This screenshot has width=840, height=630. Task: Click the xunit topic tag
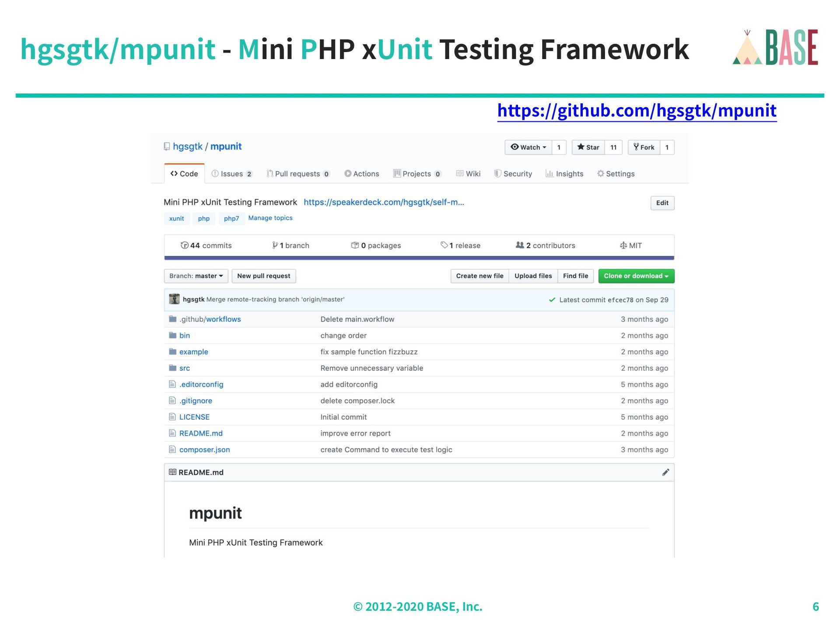coord(177,218)
